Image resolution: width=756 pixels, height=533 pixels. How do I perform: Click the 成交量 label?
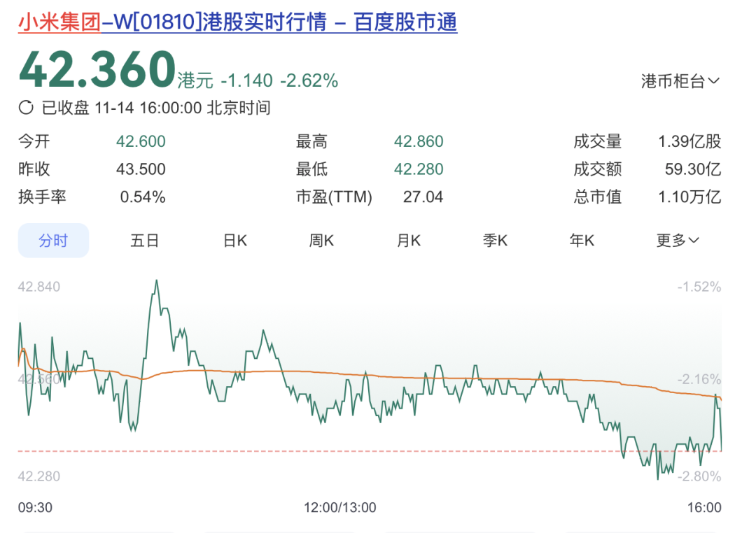tap(597, 141)
